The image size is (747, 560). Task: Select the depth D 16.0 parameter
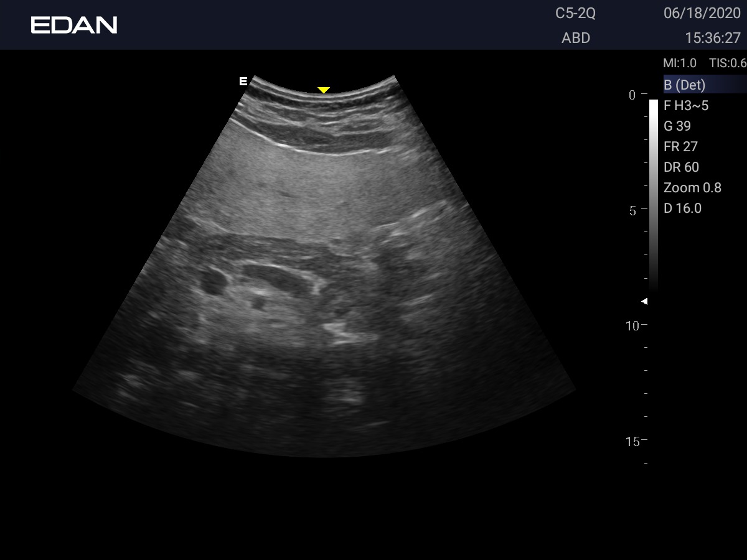(x=682, y=208)
